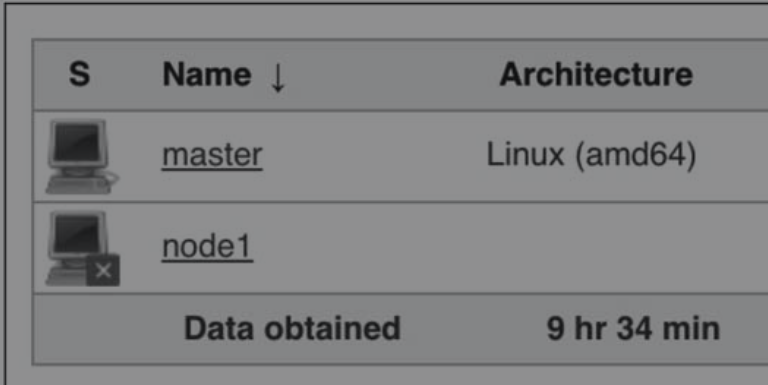Click the node1 computer status icon
The width and height of the screenshot is (768, 385).
click(x=82, y=248)
